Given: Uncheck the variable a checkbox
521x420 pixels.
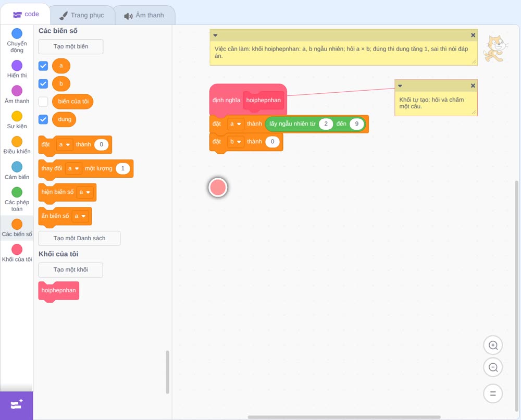Looking at the screenshot, I should coord(43,66).
